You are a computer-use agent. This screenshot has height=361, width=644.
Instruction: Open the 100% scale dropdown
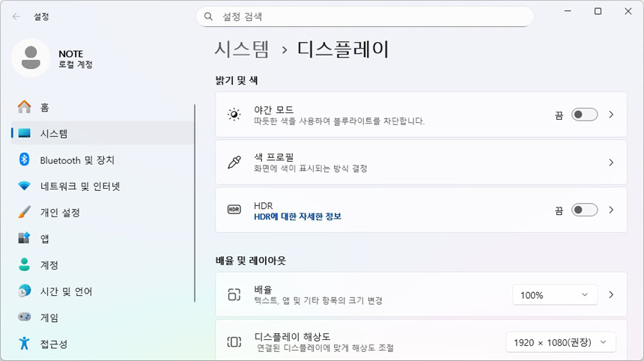click(555, 295)
